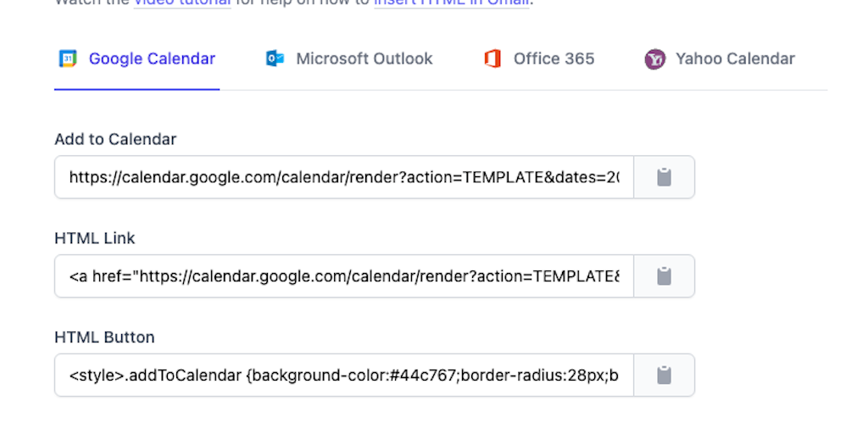This screenshot has height=434, width=868.
Task: Switch to the Yahoo Calendar tab
Action: pos(735,58)
